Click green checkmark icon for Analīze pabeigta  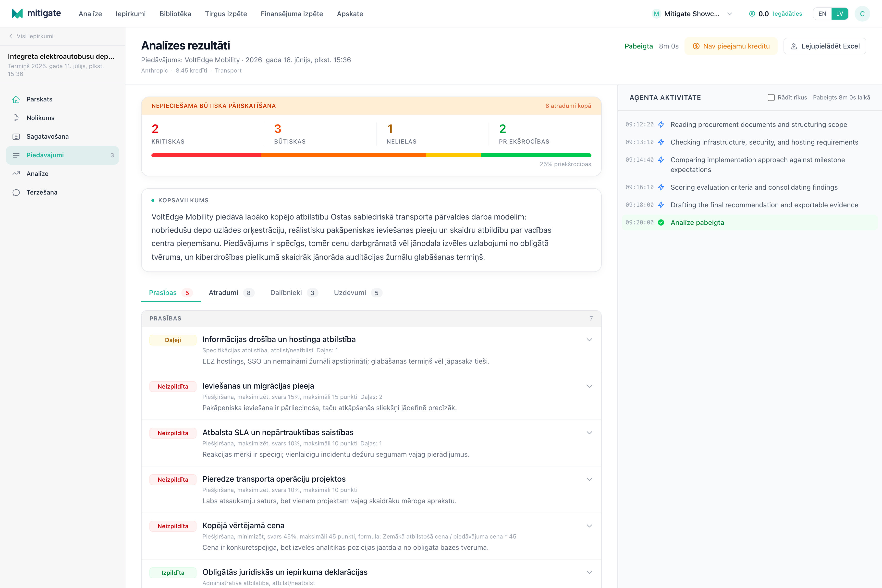point(661,222)
